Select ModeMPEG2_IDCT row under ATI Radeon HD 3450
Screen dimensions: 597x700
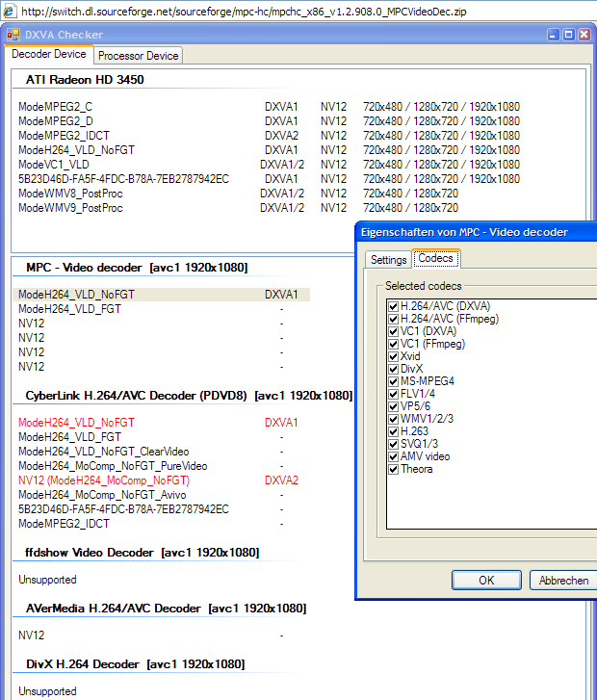(x=269, y=135)
